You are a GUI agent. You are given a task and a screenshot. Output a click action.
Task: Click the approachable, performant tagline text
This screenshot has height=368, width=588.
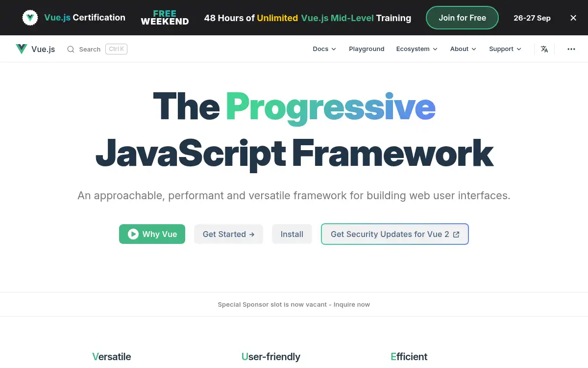click(294, 196)
